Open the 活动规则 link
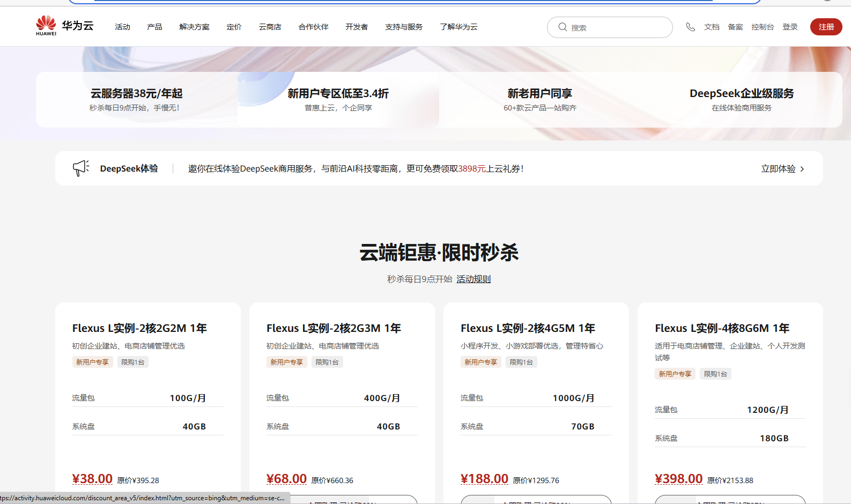 coord(473,279)
